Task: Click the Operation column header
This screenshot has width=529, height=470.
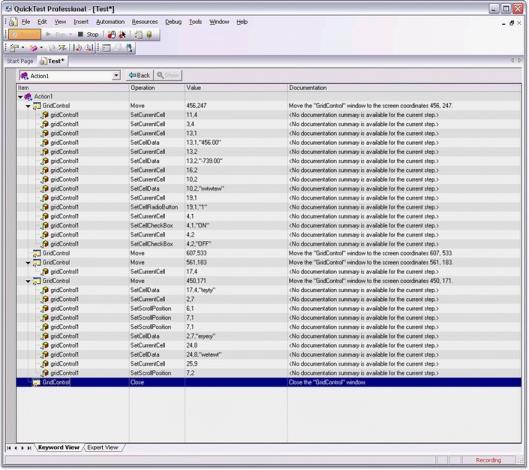Action: point(157,88)
